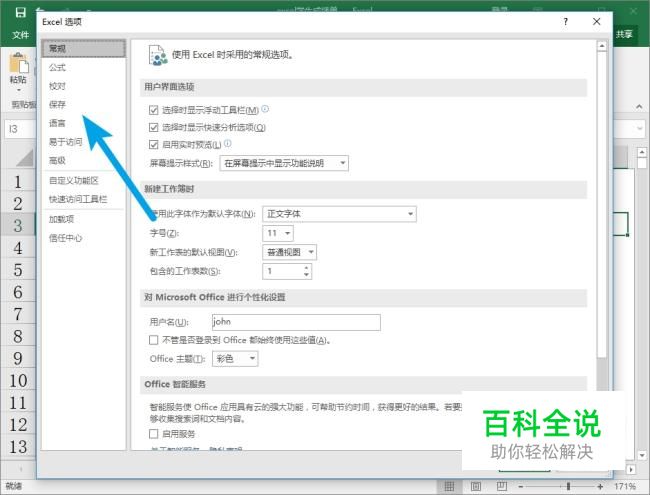Select row 13 header in worksheet
The height and width of the screenshot is (495, 650).
pos(18,447)
